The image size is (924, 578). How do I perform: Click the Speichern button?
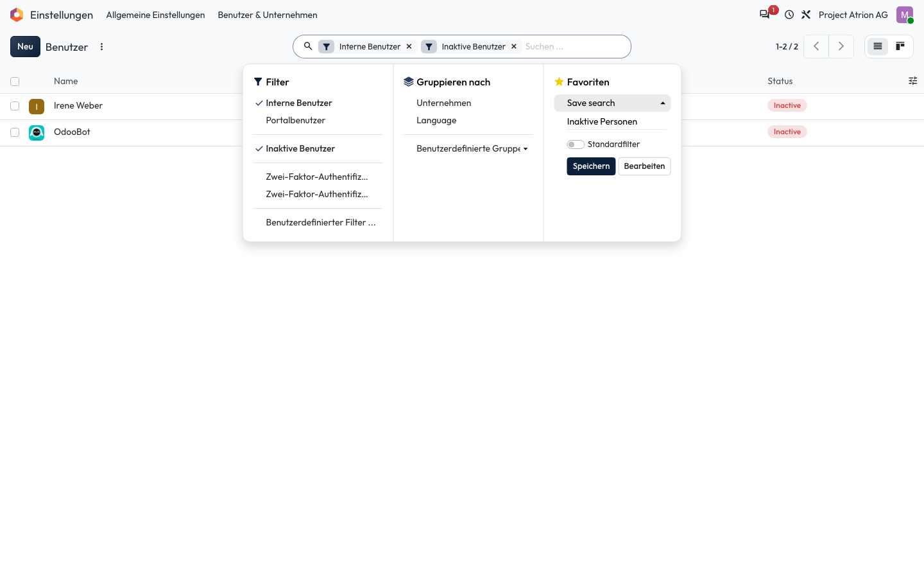(x=591, y=166)
